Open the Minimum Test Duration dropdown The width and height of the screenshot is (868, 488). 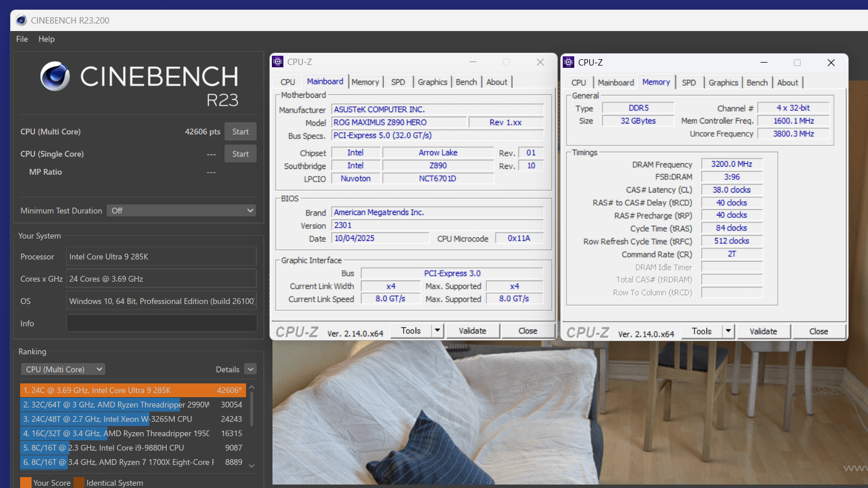click(x=181, y=211)
